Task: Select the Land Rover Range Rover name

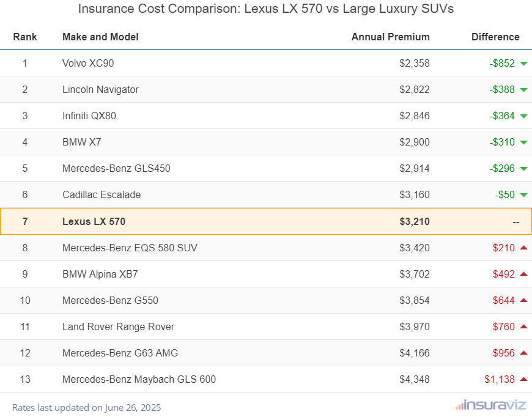Action: pos(119,327)
